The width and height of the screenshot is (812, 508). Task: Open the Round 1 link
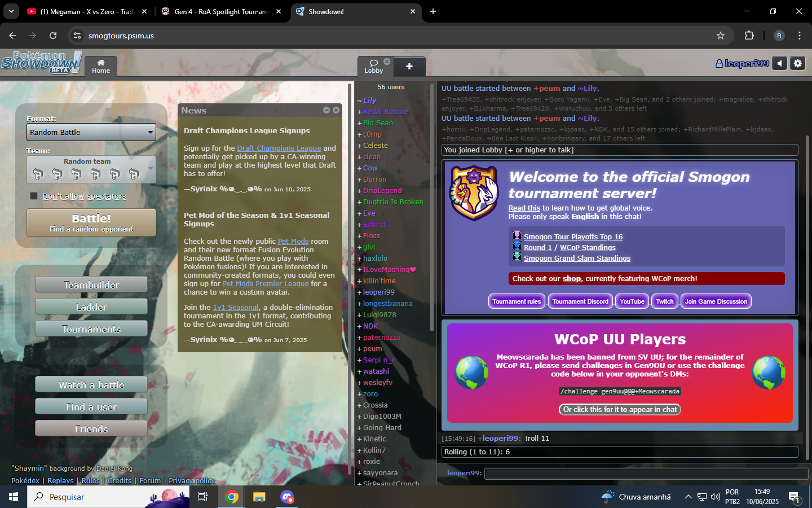pyautogui.click(x=538, y=247)
